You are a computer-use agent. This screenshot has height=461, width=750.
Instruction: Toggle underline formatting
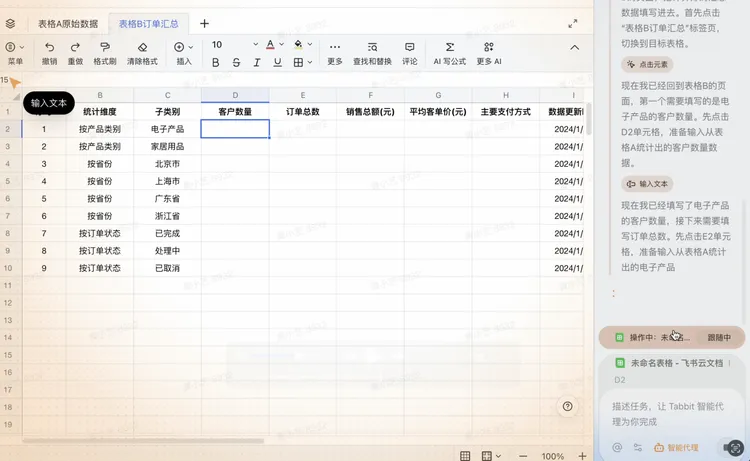(278, 62)
